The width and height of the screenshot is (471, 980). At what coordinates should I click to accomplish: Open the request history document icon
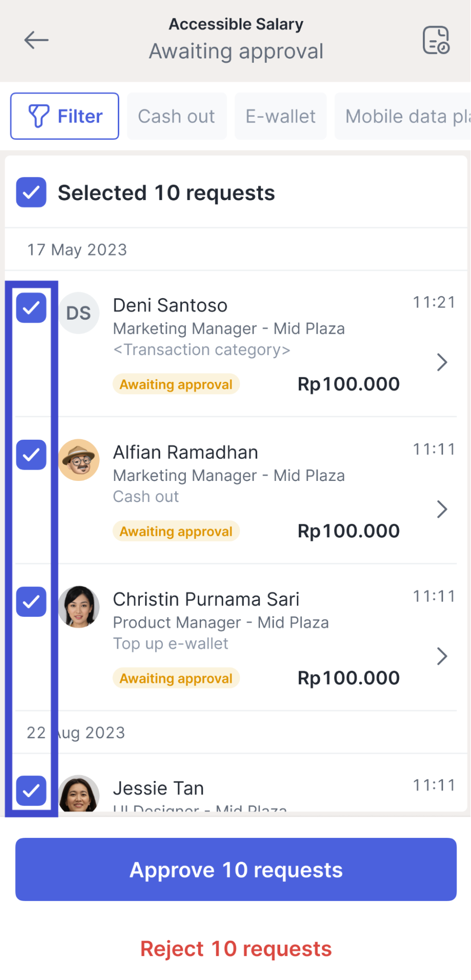436,40
